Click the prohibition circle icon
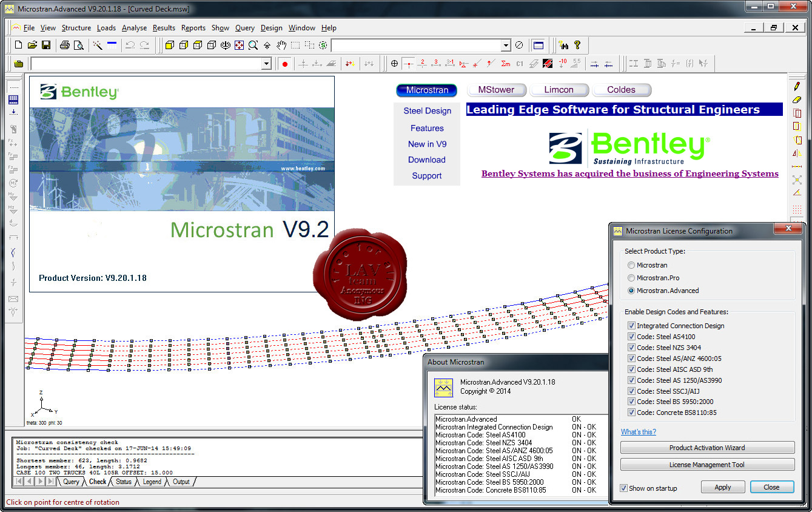Viewport: 812px width, 512px height. 519,45
